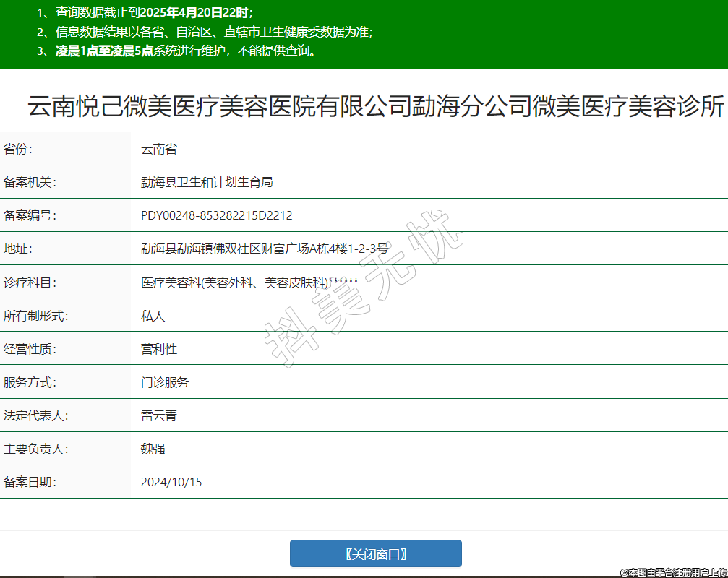Click the 法定代表人 row label
728x578 pixels.
point(35,415)
